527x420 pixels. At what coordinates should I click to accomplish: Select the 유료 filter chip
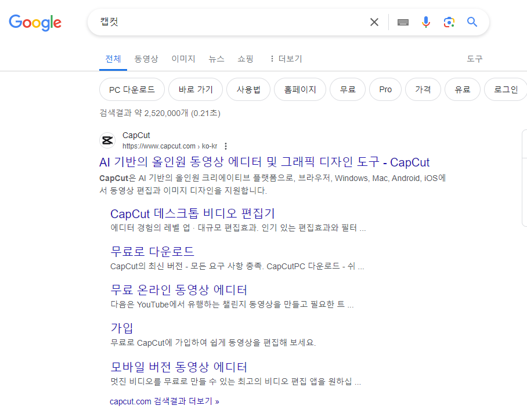click(463, 89)
